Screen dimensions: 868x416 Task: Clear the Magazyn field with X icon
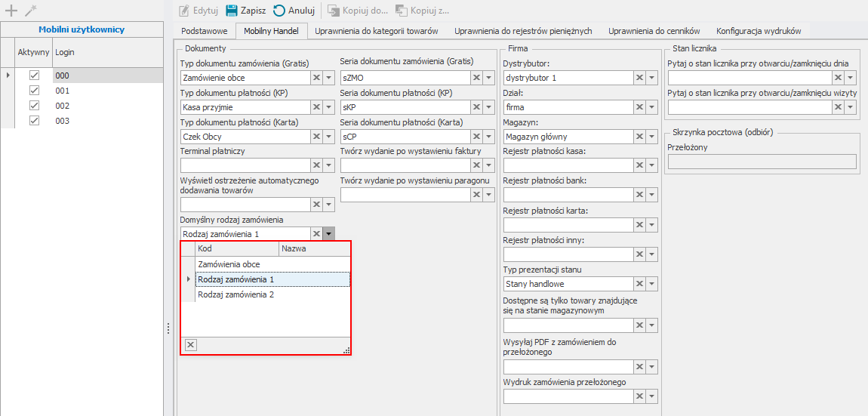coord(639,137)
